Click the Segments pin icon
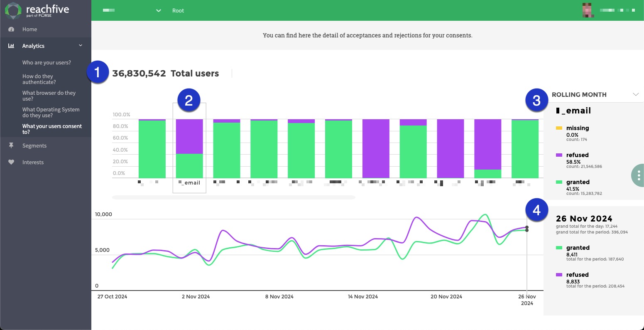 [11, 146]
